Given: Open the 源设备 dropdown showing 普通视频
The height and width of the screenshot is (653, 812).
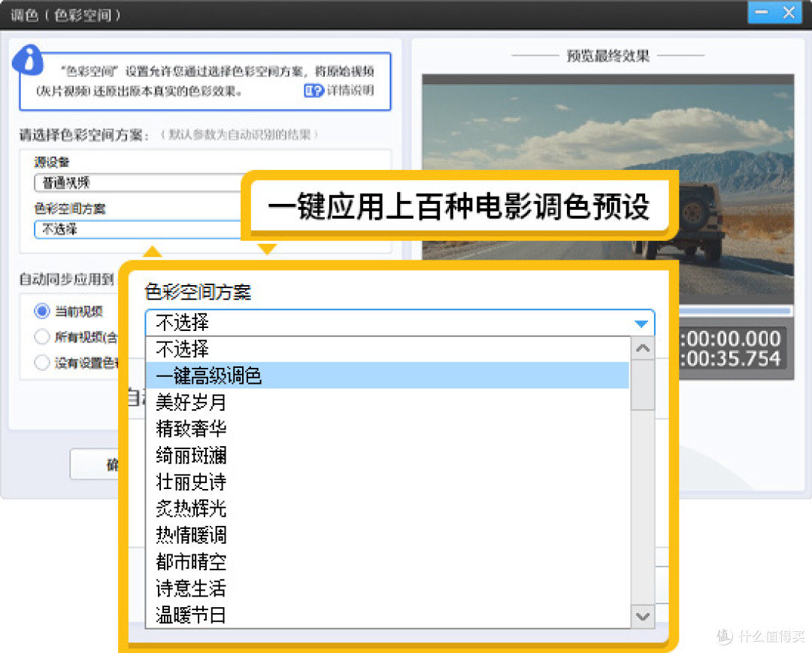Looking at the screenshot, I should 139,182.
